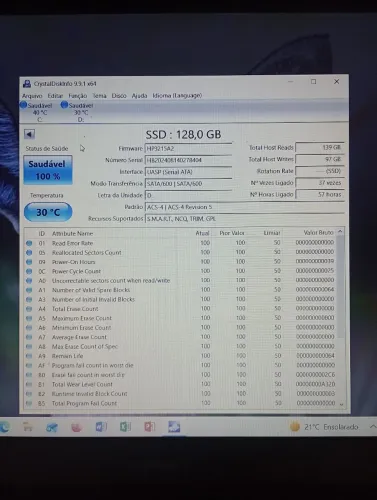Image resolution: width=377 pixels, height=500 pixels.
Task: Open Excel from the taskbar
Action: (125, 427)
